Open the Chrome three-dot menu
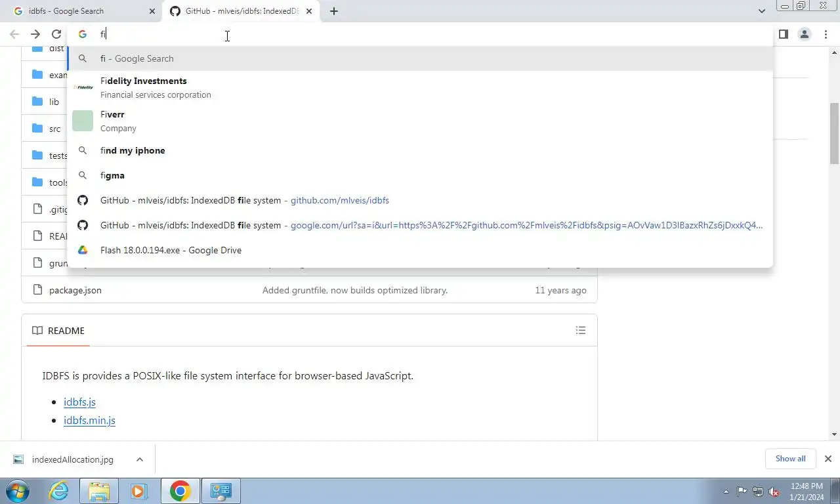840x504 pixels. tap(825, 34)
